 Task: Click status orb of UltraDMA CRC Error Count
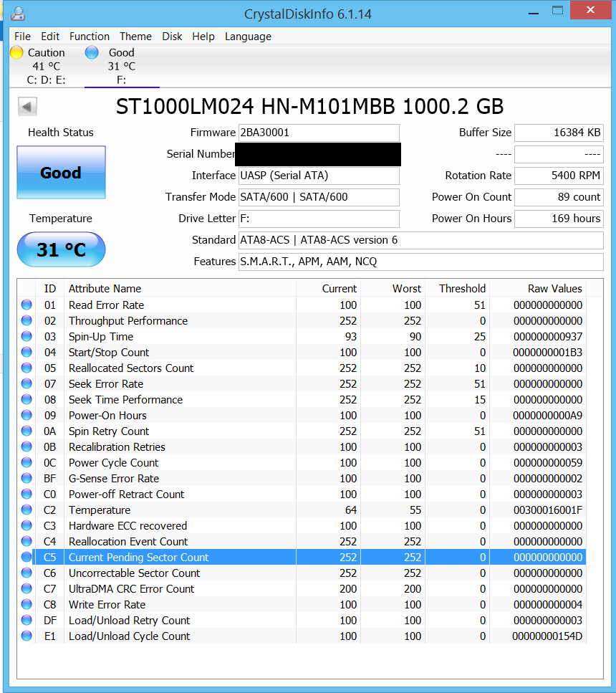click(27, 588)
